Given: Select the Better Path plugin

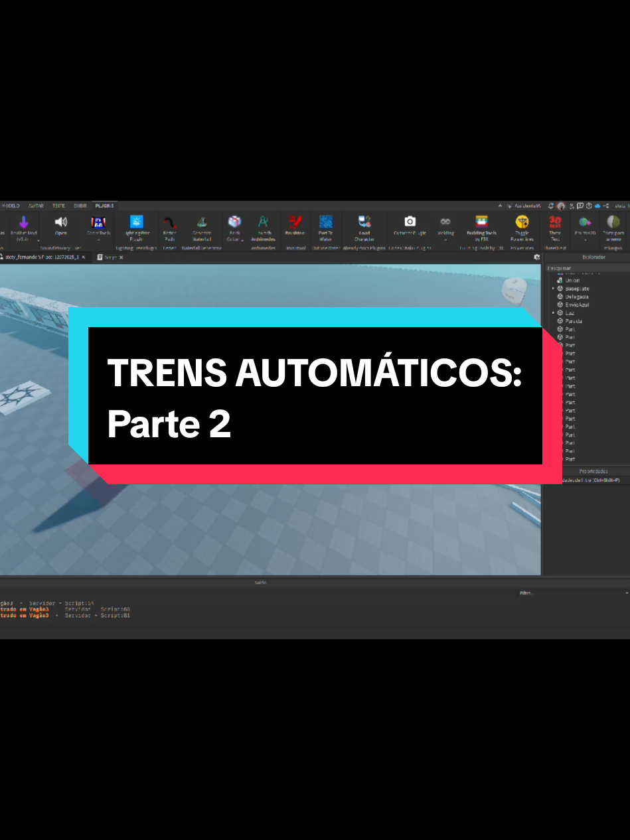Looking at the screenshot, I should tap(169, 227).
